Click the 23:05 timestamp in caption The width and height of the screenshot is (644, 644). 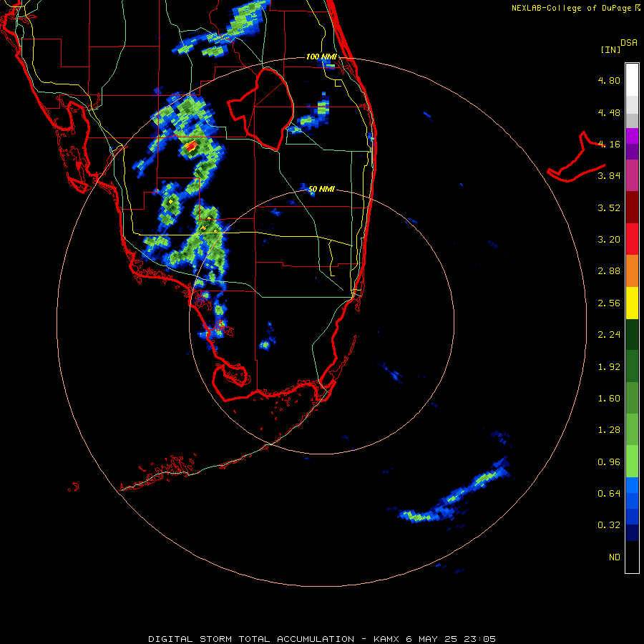[479, 639]
